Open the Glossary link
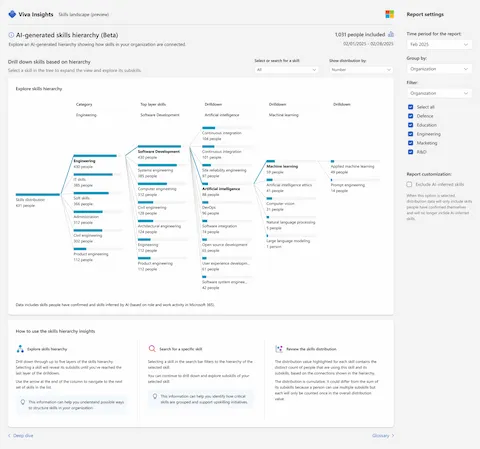The width and height of the screenshot is (480, 449). pos(383,436)
